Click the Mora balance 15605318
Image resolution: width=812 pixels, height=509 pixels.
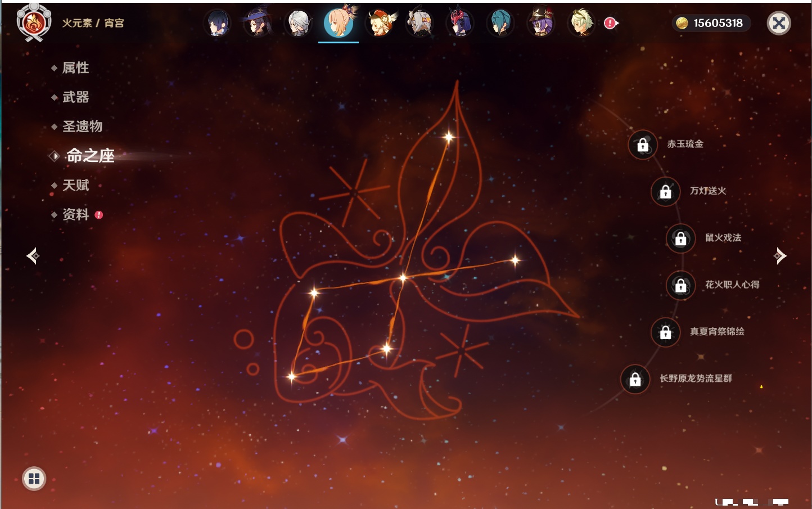[718, 23]
